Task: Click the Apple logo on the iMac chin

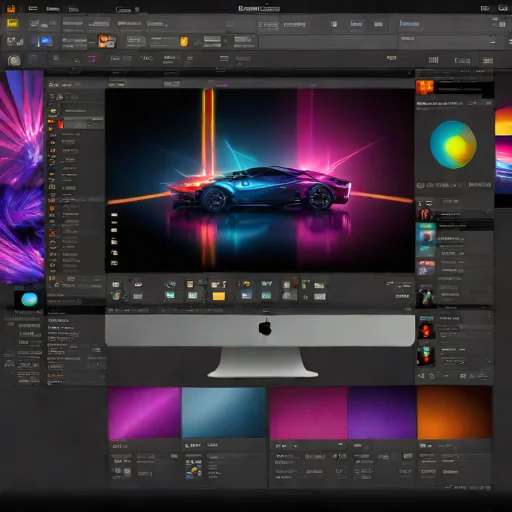Action: coord(265,327)
